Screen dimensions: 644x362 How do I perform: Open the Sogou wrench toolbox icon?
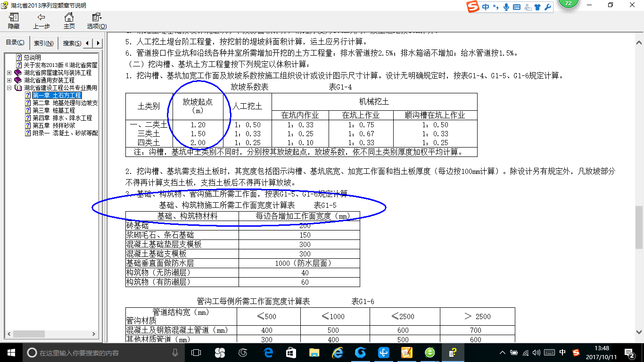548,7
